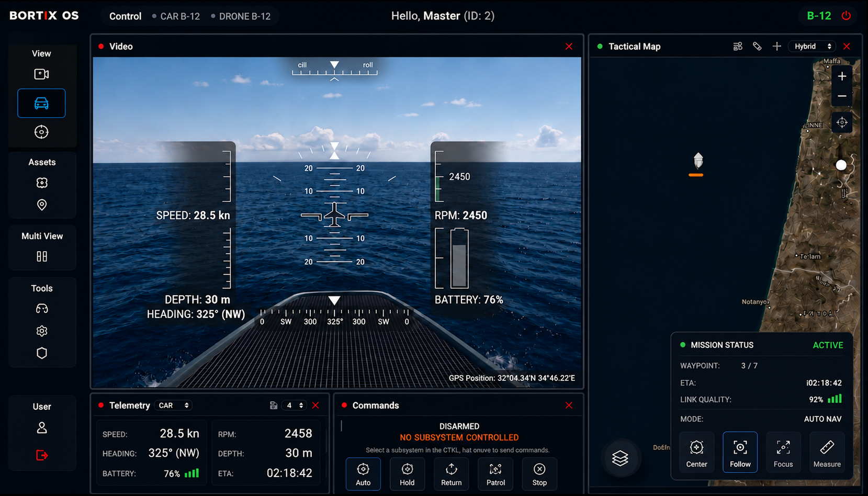Click the battery level gauge in HUD
This screenshot has width=868, height=496.
(459, 258)
